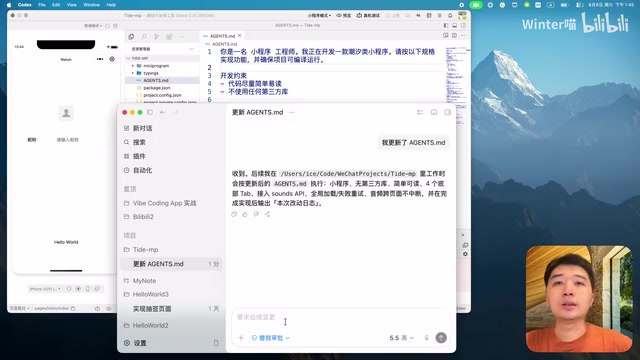Copy the assistant reply with the copy icon

[234, 214]
